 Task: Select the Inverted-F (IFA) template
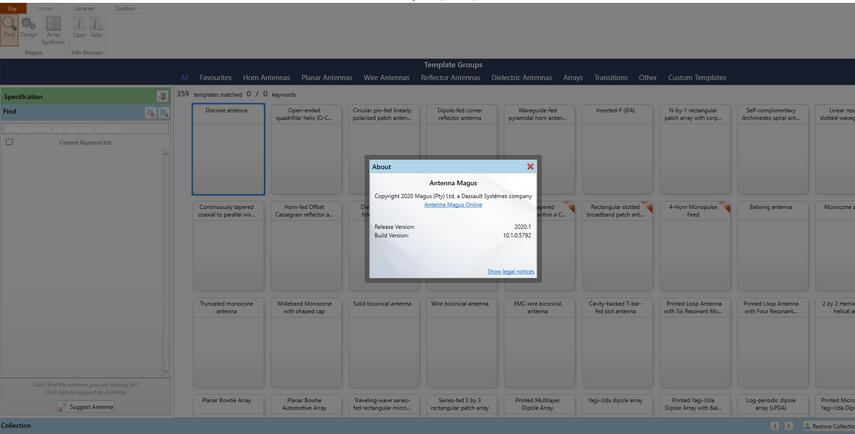[x=617, y=149]
